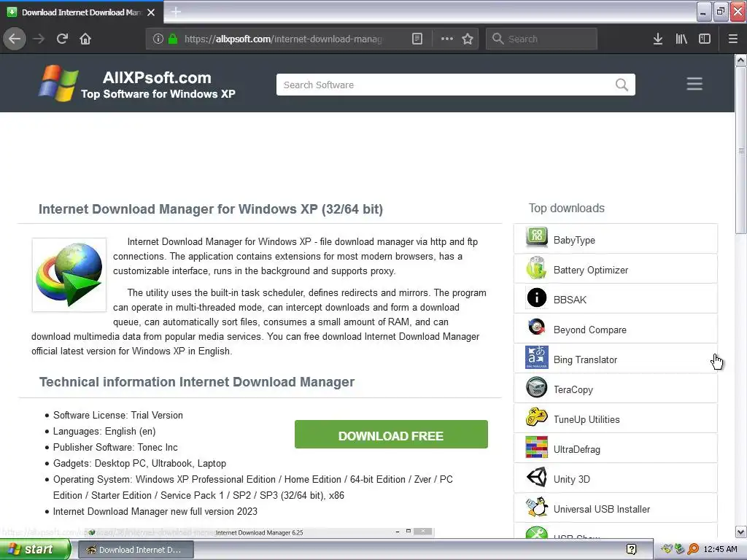
Task: Open the AllXPsoft.com site title link
Action: coord(157,77)
